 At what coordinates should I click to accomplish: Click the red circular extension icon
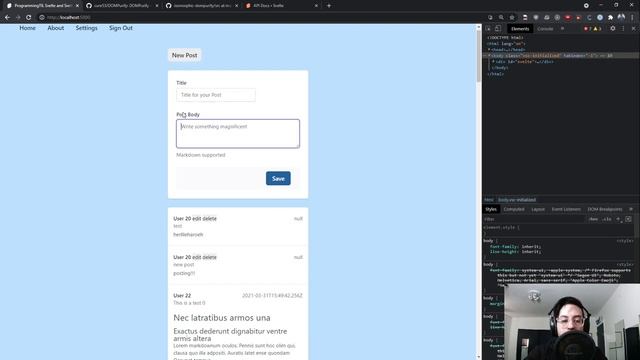point(568,18)
